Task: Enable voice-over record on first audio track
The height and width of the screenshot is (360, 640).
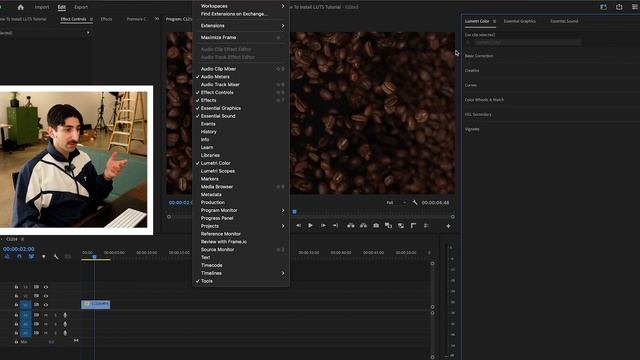Action: point(65,315)
